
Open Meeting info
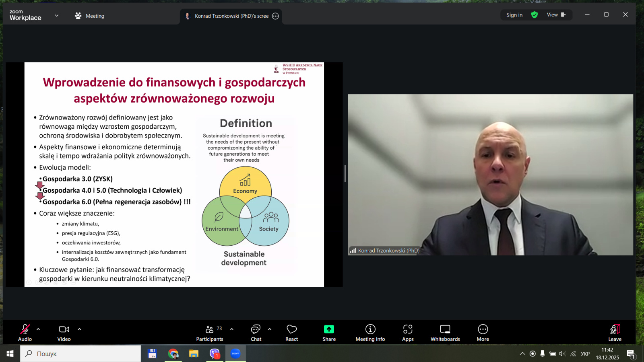point(370,332)
